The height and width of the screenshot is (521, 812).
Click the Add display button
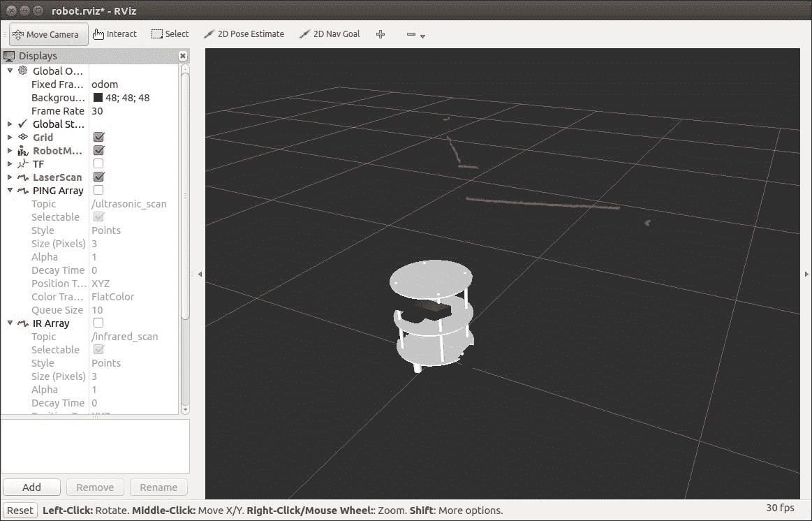tap(31, 487)
